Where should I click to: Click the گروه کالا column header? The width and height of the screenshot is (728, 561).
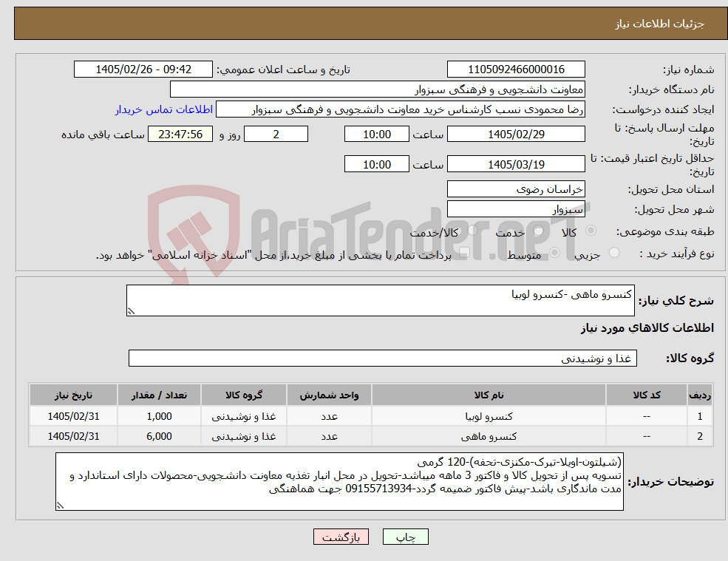244,395
